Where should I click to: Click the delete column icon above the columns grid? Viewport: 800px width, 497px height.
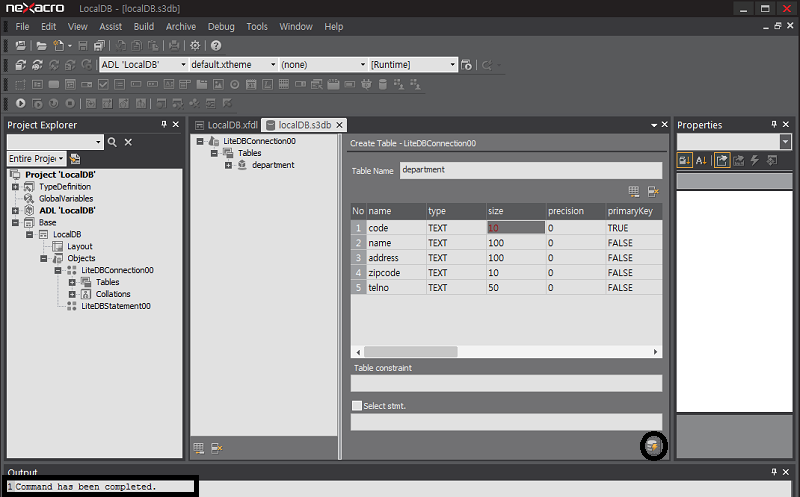653,191
